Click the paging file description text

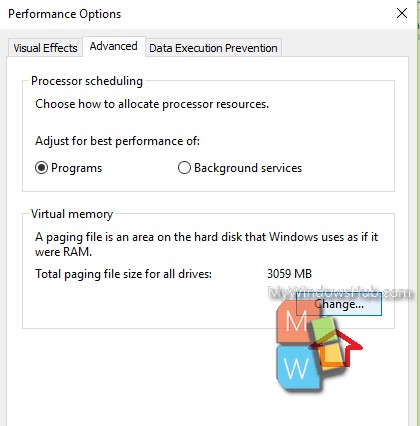point(206,244)
